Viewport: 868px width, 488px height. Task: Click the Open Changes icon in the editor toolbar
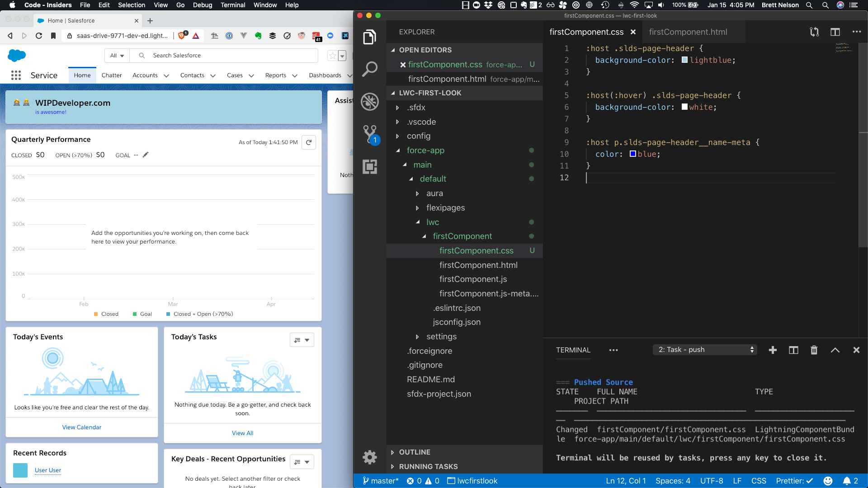coord(814,32)
